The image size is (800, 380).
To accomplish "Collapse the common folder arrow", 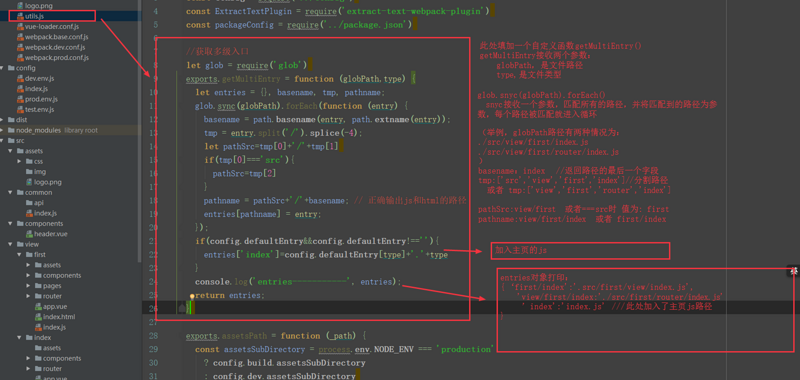I will (11, 192).
